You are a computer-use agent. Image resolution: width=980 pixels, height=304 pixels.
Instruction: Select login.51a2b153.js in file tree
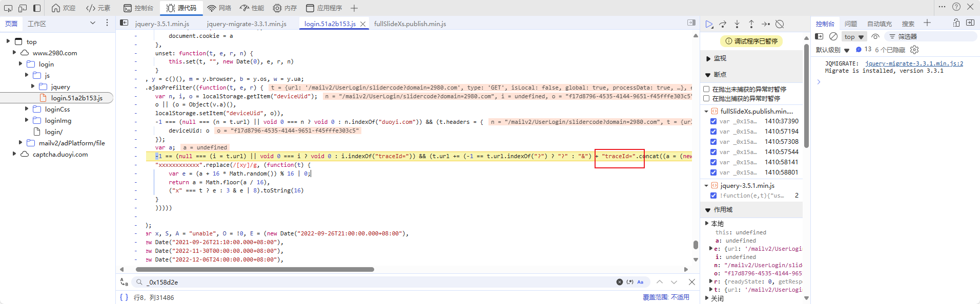pos(76,98)
